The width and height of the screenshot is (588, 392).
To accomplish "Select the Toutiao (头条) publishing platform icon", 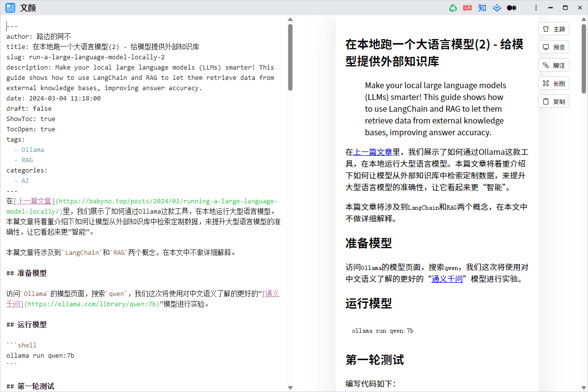I will (x=467, y=7).
